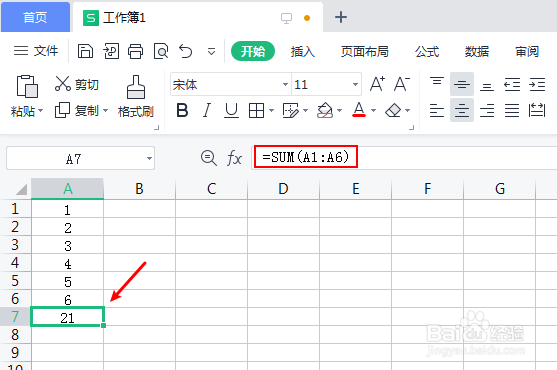Expand the 复制 dropdown arrow

click(106, 110)
